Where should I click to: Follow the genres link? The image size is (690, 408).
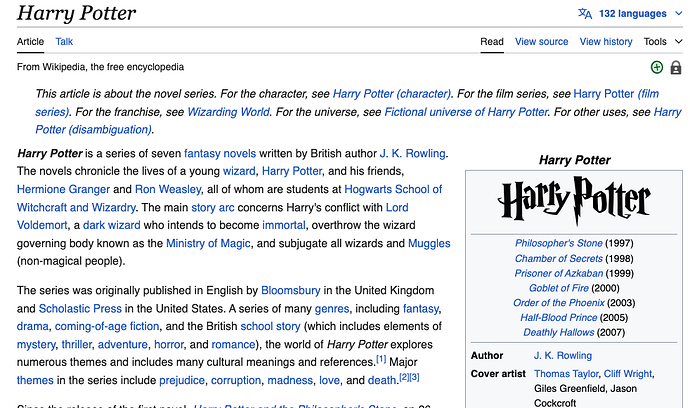(332, 308)
